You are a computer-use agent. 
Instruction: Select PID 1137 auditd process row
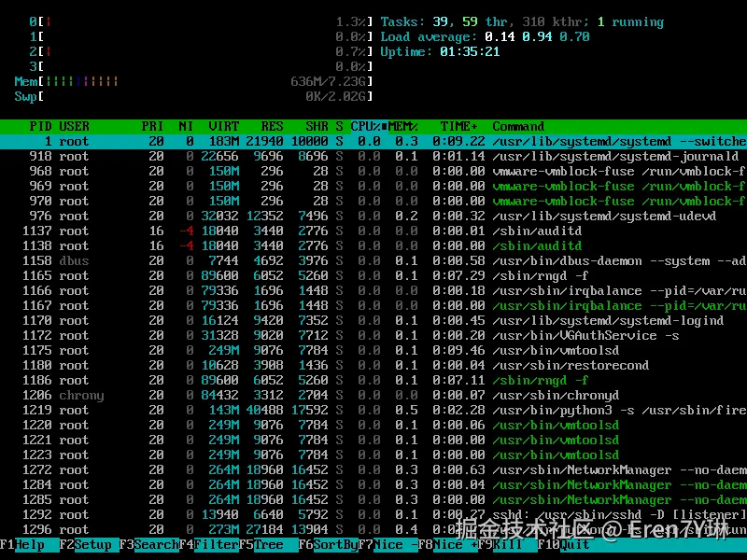pyautogui.click(x=373, y=231)
